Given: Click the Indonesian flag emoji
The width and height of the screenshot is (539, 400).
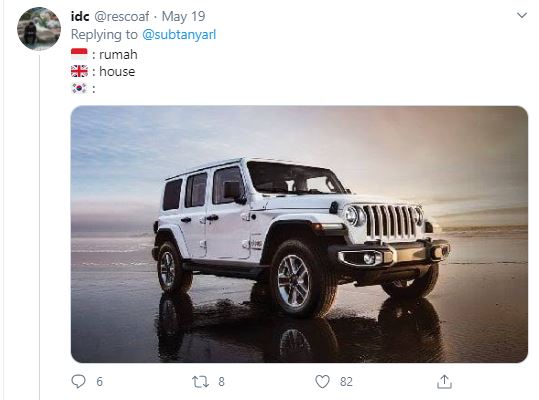Looking at the screenshot, I should [79, 54].
